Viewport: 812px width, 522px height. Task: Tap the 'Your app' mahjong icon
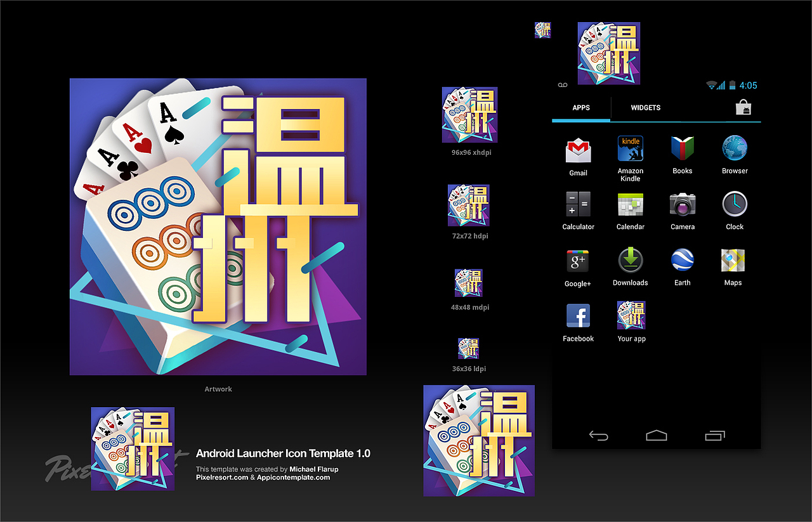[x=631, y=315]
